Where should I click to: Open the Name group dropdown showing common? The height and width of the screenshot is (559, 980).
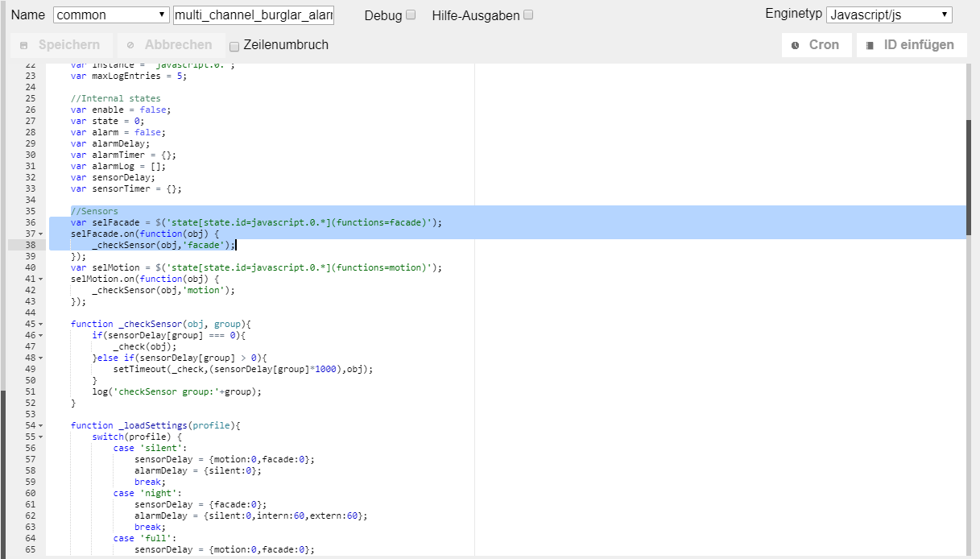(x=110, y=15)
